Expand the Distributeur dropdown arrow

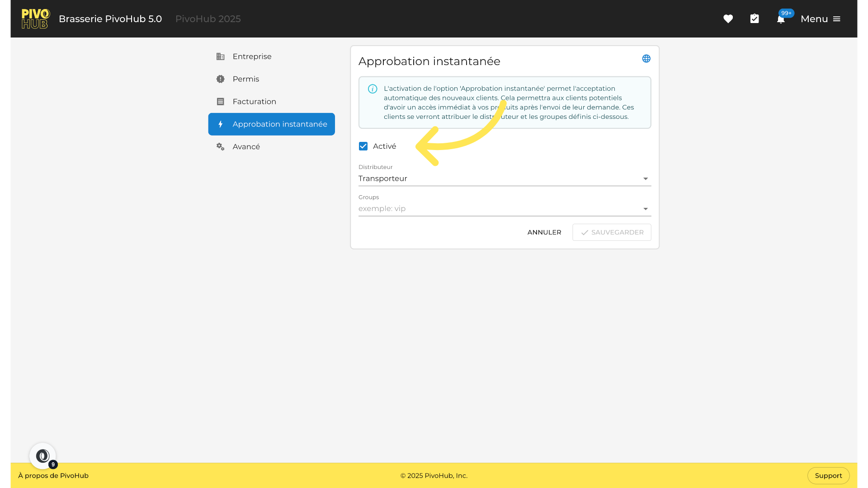(646, 179)
